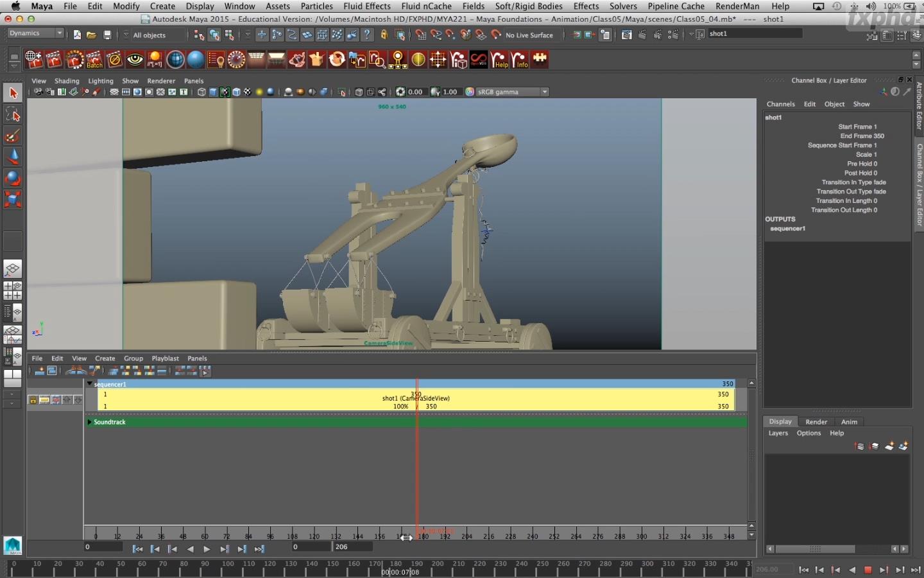
Task: Select the arrow Select tool
Action: coord(13,94)
